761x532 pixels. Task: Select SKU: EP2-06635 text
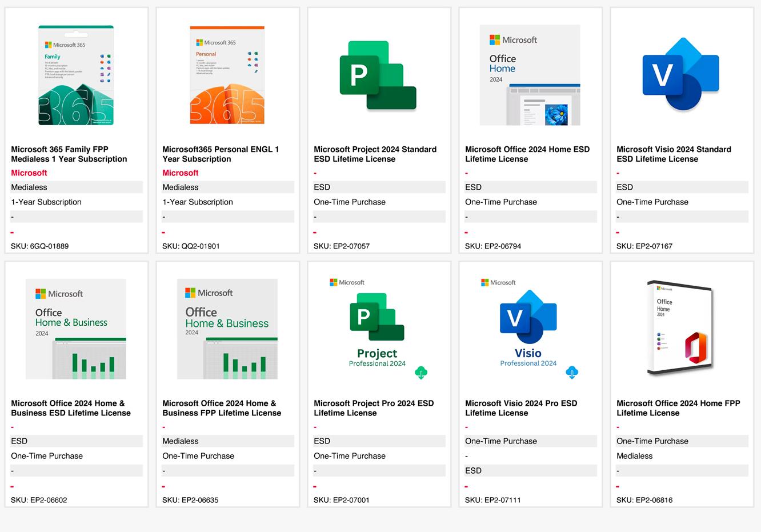click(x=190, y=500)
